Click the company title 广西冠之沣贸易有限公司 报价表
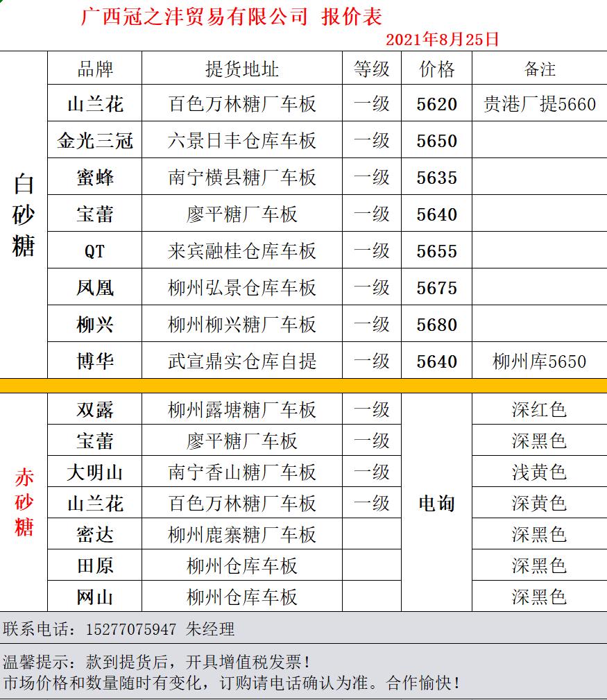The height and width of the screenshot is (700, 607). 232,17
